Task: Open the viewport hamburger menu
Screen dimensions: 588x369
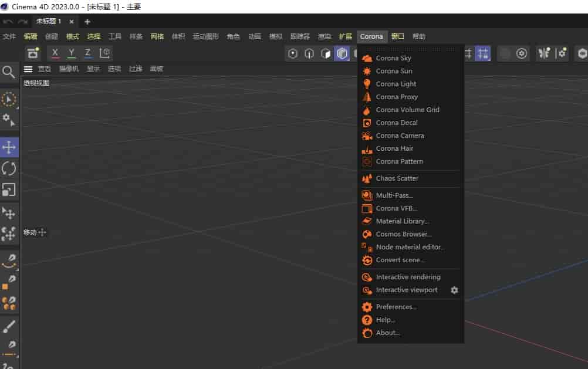Action: point(28,69)
